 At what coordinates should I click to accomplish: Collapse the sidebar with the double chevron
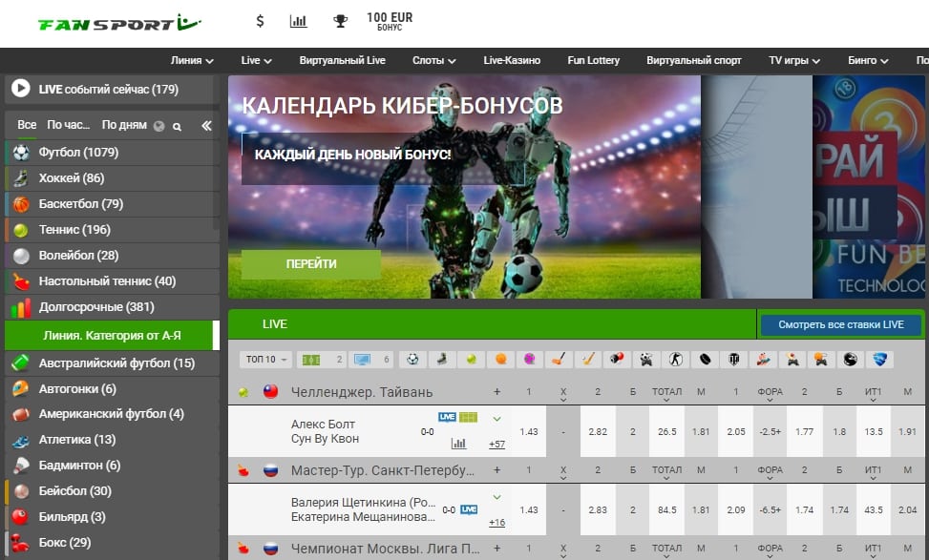pos(205,126)
